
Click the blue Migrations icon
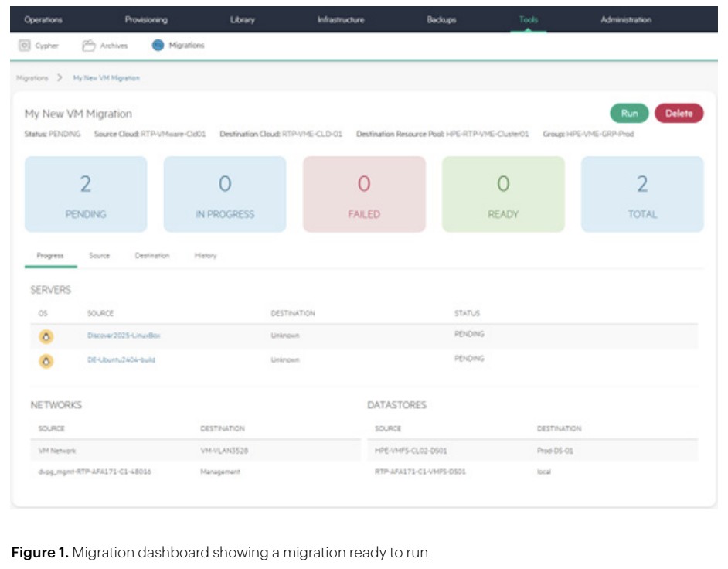pyautogui.click(x=158, y=46)
